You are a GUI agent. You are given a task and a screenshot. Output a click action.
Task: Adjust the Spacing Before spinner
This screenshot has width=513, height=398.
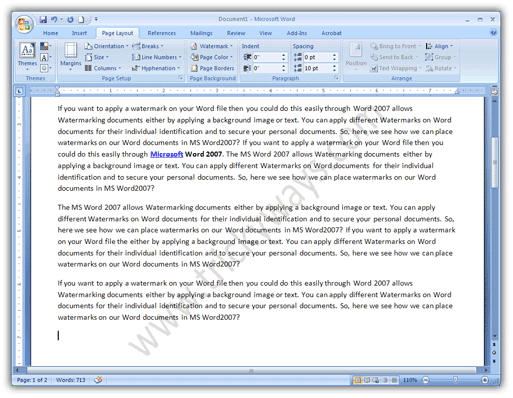[334, 57]
